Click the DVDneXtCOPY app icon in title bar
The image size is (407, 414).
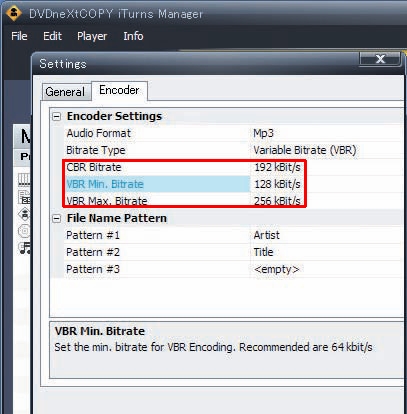pos(14,13)
